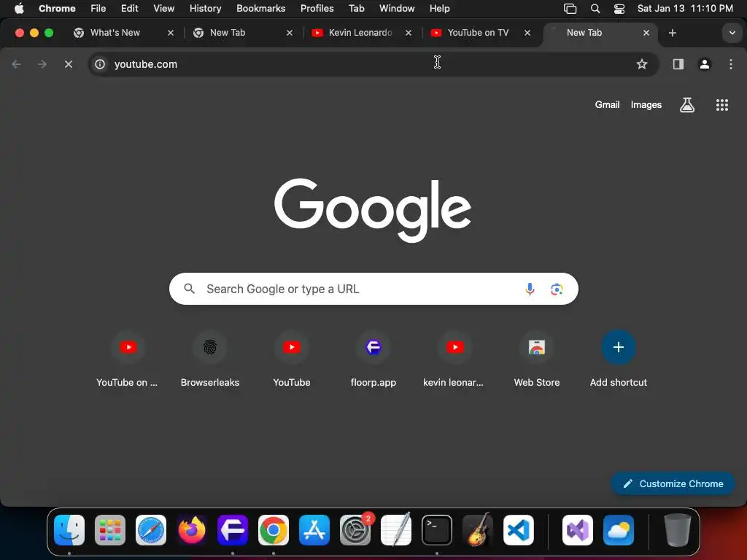Open the Bookmarks menu
The width and height of the screenshot is (747, 560).
coord(260,8)
